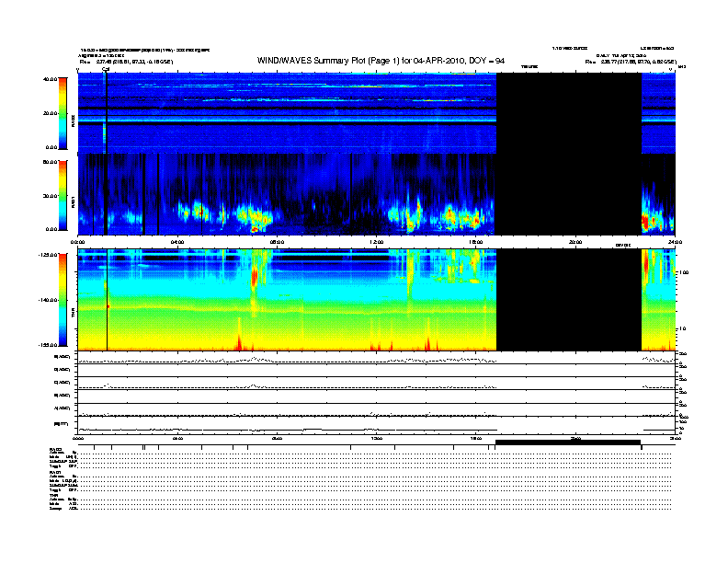Click the 20:00 tick label below RAD1 panel
Screen dimensions: 728x563
(575, 242)
